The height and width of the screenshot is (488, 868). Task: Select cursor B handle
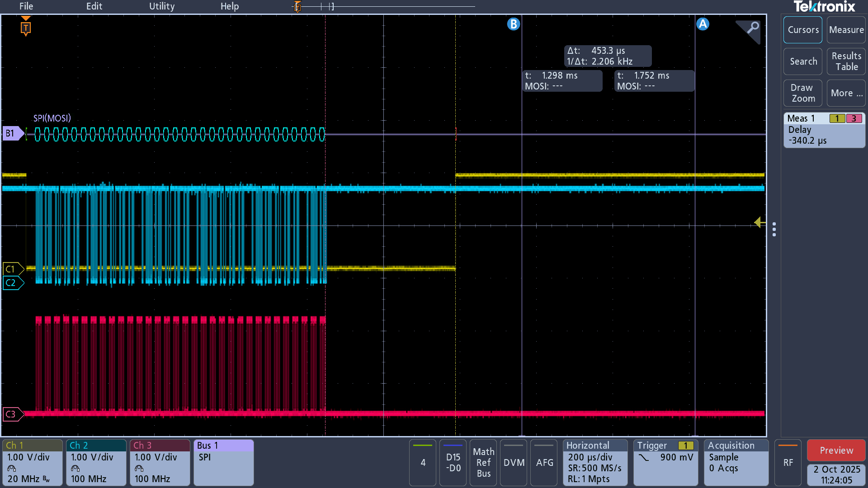click(514, 24)
